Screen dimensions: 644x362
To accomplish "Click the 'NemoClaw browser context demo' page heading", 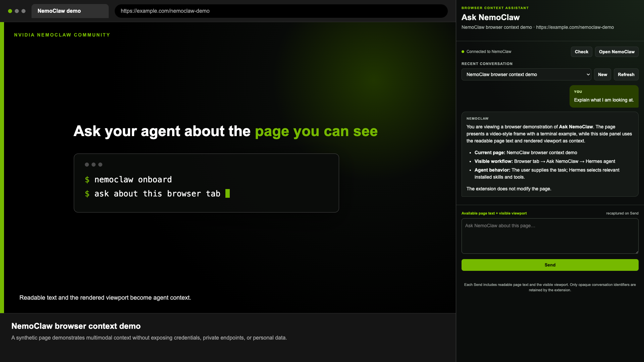I will click(x=76, y=326).
